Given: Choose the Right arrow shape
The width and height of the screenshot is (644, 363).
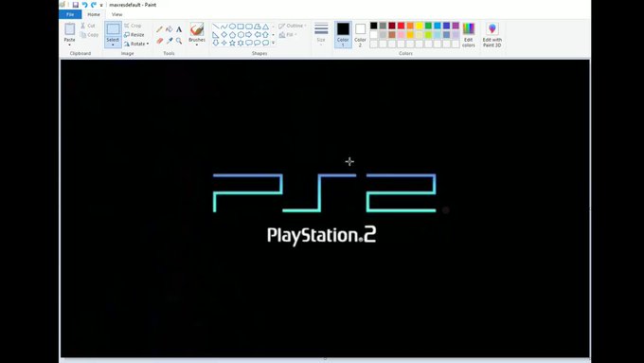Looking at the screenshot, I should (249, 34).
